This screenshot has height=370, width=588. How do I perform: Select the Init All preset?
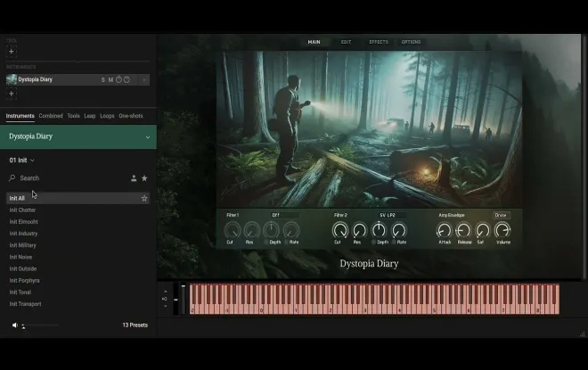click(x=78, y=198)
